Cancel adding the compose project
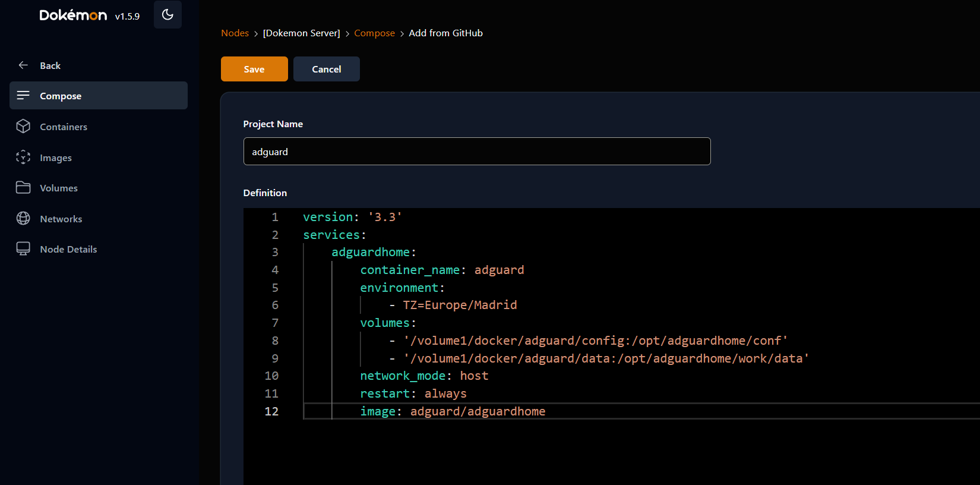The height and width of the screenshot is (485, 980). tap(327, 69)
